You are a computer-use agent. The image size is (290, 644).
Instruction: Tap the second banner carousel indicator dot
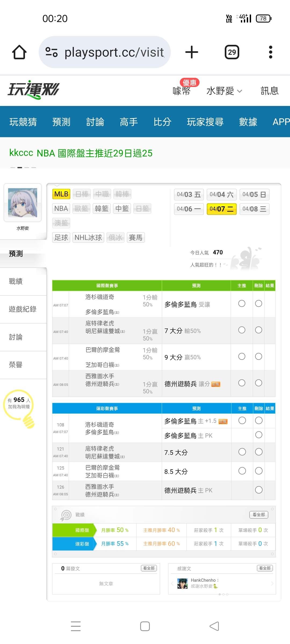[x=20, y=167]
